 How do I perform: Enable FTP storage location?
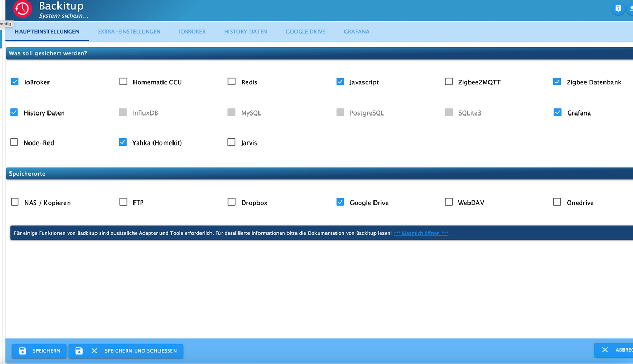(123, 202)
